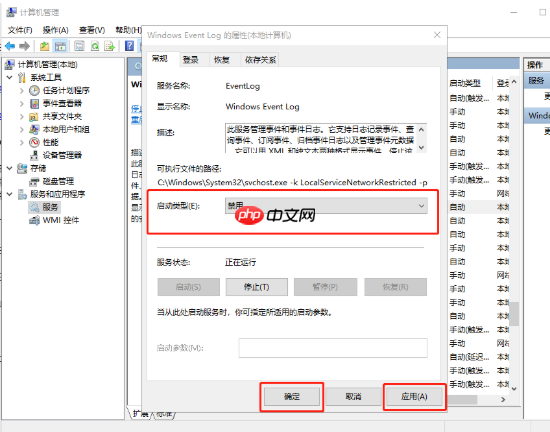
Task: Select the 设备管理器 icon
Action: click(34, 155)
